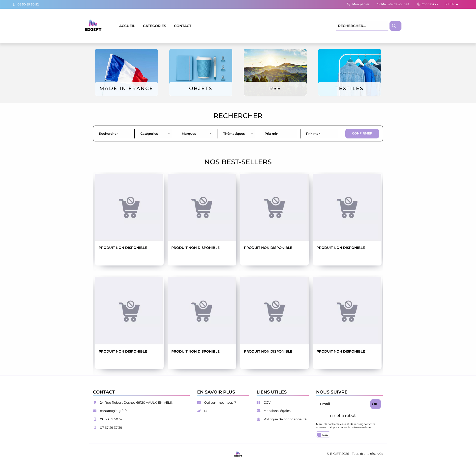
Task: Click the phone icon beside 07 67 29 37 39
Action: point(95,428)
